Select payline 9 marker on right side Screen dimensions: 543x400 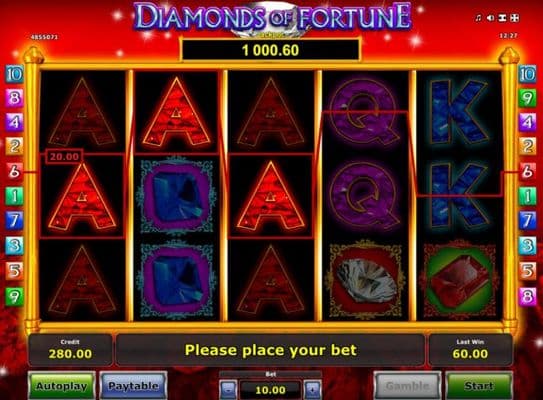click(x=527, y=98)
